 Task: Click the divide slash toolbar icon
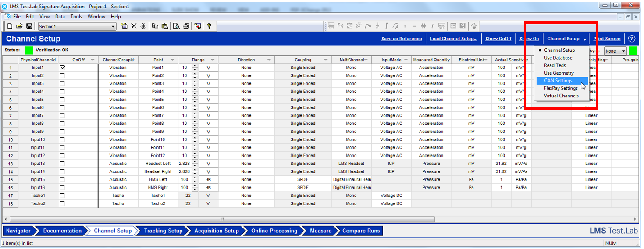point(432,26)
